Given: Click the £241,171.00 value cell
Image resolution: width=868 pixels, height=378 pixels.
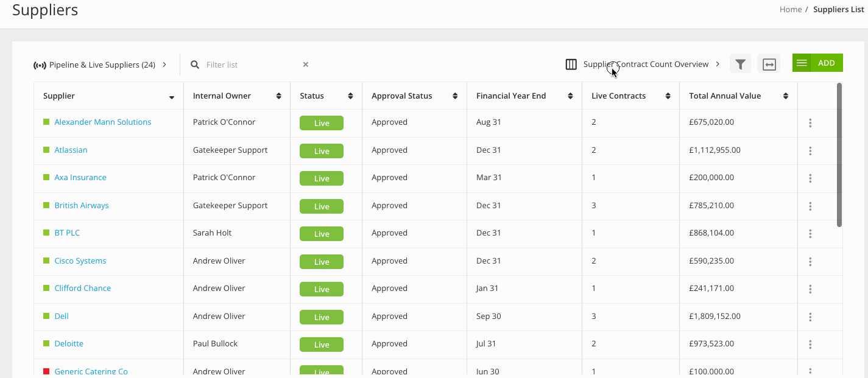Looking at the screenshot, I should (x=711, y=288).
